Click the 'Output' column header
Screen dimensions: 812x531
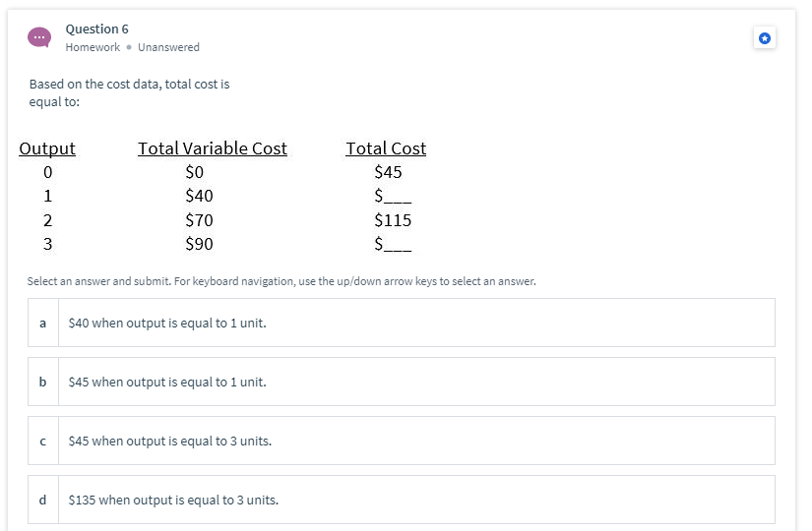coord(47,148)
